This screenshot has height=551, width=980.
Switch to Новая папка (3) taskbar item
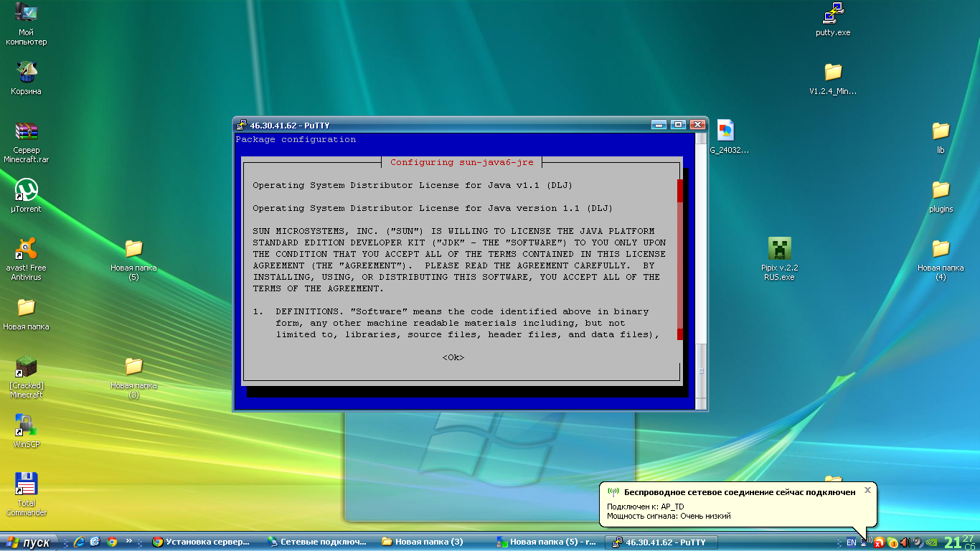click(432, 542)
